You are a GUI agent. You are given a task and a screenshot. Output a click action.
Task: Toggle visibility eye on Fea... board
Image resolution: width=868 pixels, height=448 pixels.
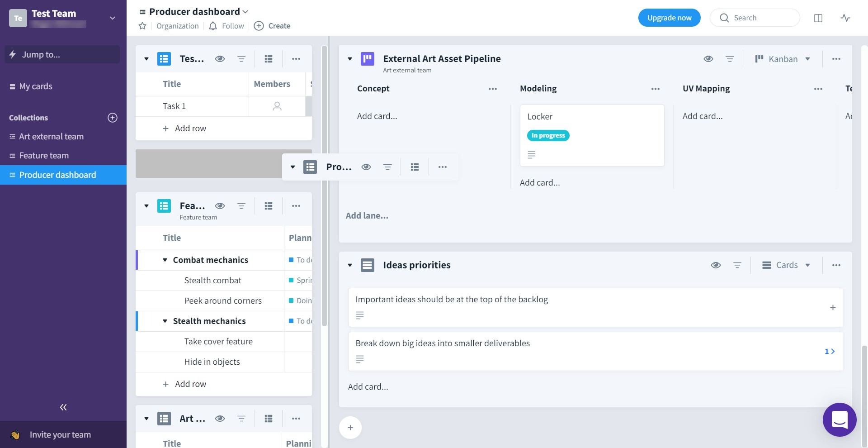click(220, 206)
